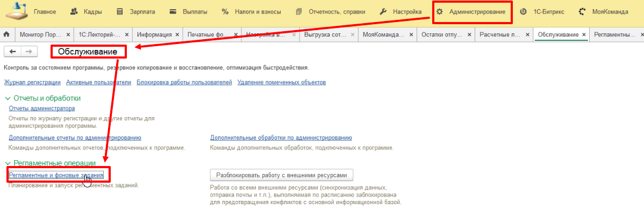Image resolution: width=644 pixels, height=209 pixels.
Task: Open the МояКоманда section
Action: click(603, 12)
